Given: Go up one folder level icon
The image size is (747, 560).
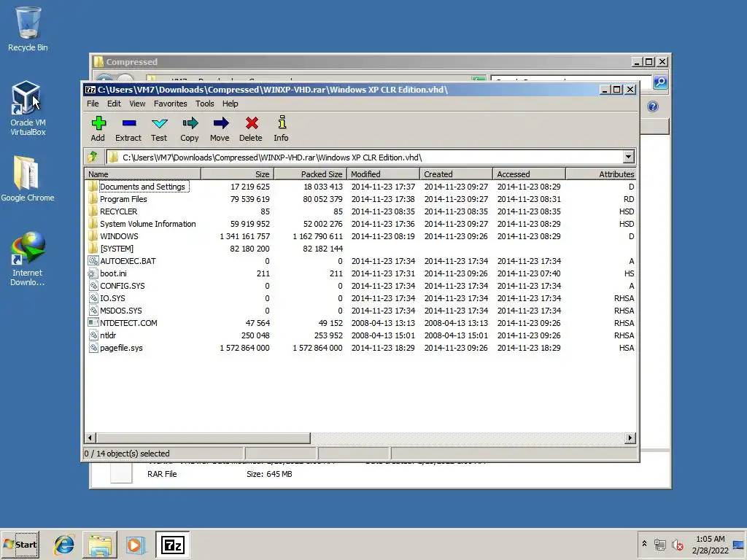Looking at the screenshot, I should pos(93,157).
